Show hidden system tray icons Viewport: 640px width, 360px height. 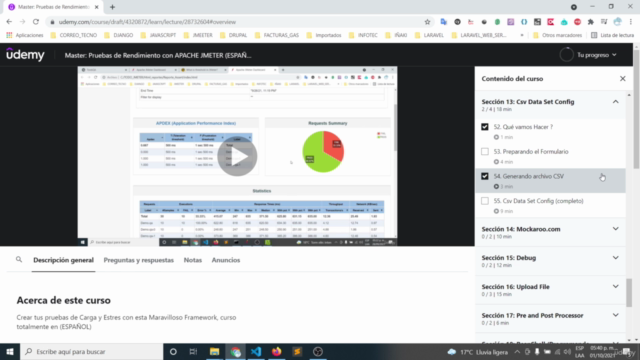517,352
